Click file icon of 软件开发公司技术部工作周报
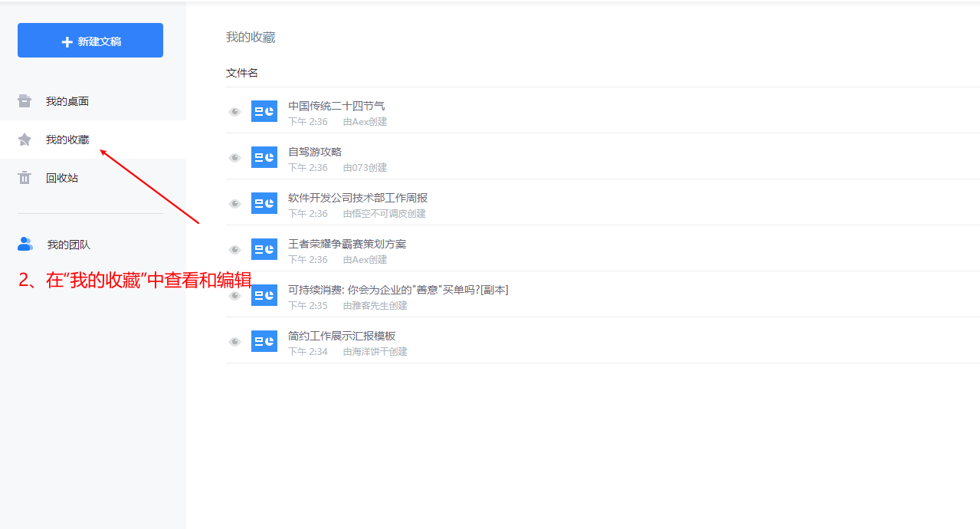This screenshot has width=980, height=529. click(x=264, y=204)
